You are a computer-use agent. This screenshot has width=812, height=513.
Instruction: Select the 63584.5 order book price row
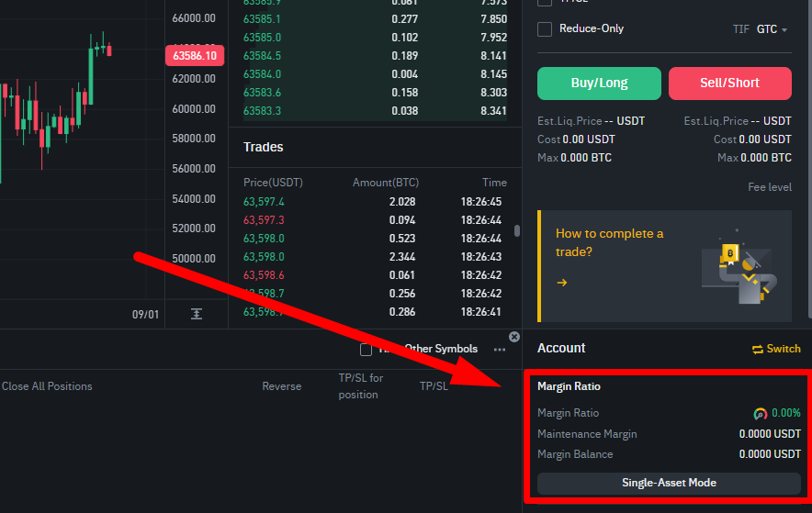tap(263, 56)
